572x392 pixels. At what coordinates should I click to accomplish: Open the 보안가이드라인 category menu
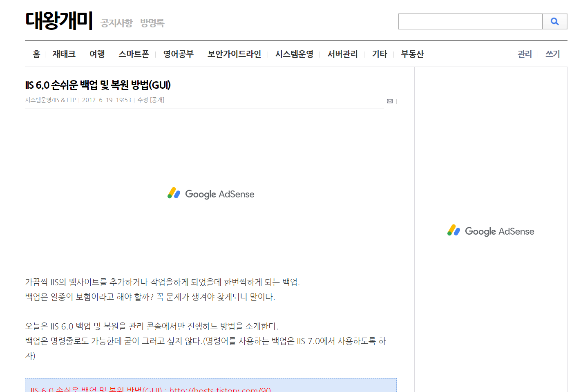[x=235, y=54]
